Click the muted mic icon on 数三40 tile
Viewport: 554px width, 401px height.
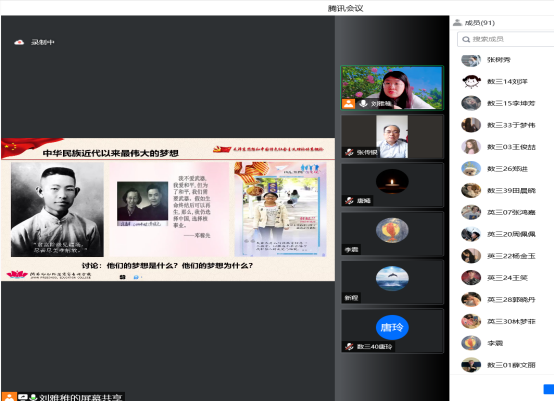(349, 347)
